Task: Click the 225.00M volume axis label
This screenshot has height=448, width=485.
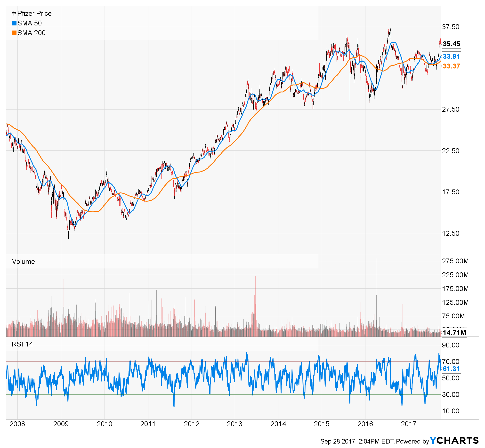Action: 455,275
